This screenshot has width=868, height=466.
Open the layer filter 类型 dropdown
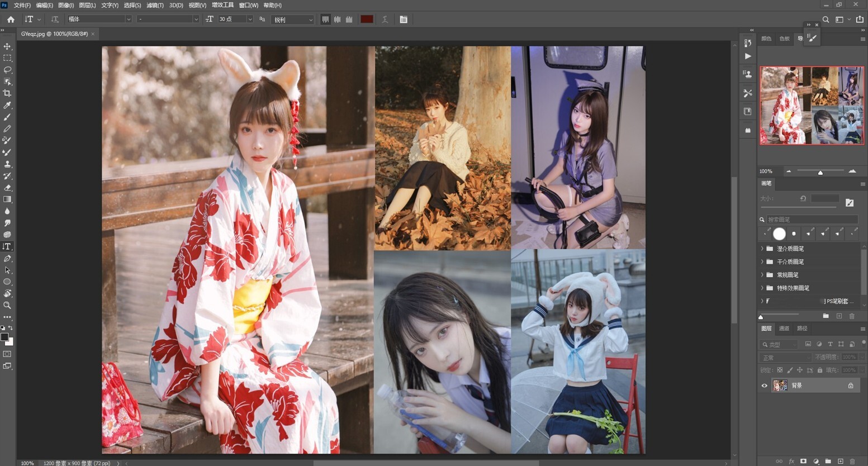(x=780, y=344)
